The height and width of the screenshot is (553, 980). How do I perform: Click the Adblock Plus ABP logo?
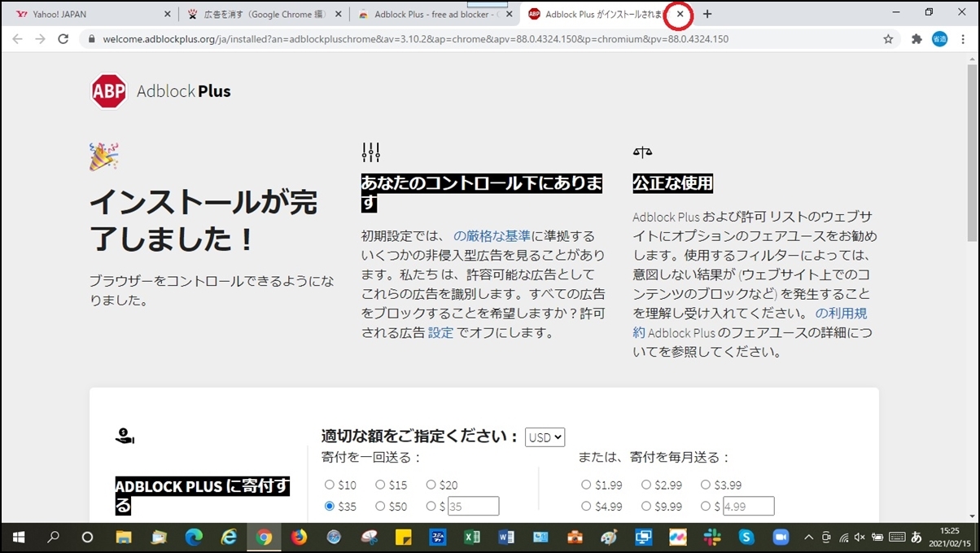(108, 91)
